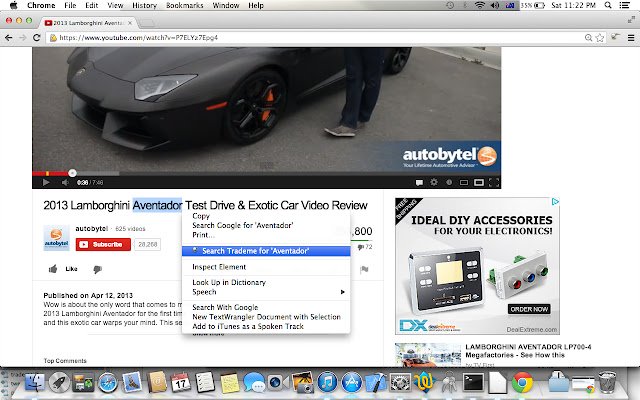This screenshot has height=400, width=640.
Task: Launch Finder from the dock
Action: [35, 382]
